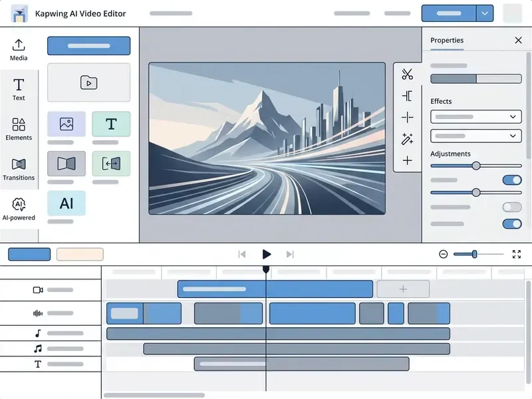Select the blue video clip on timeline

[275, 289]
